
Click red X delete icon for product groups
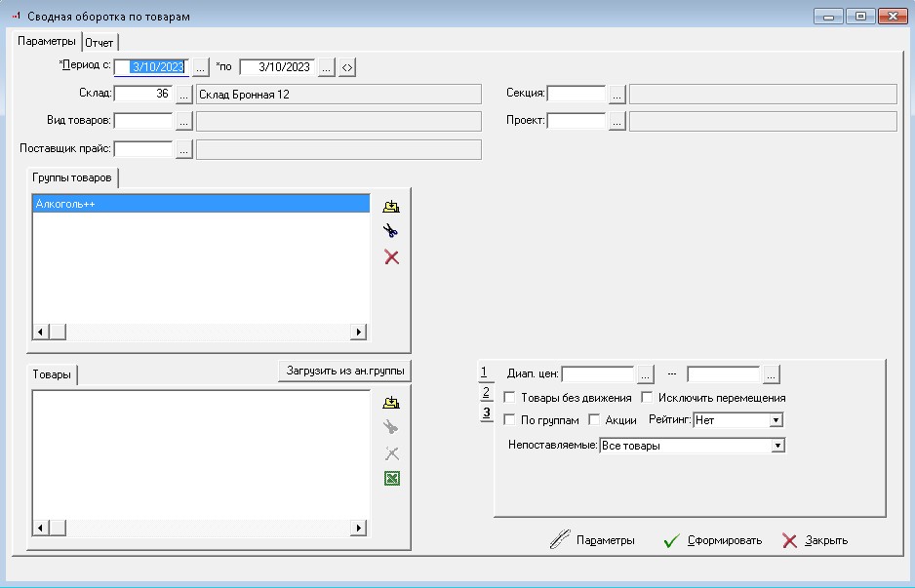click(x=392, y=257)
